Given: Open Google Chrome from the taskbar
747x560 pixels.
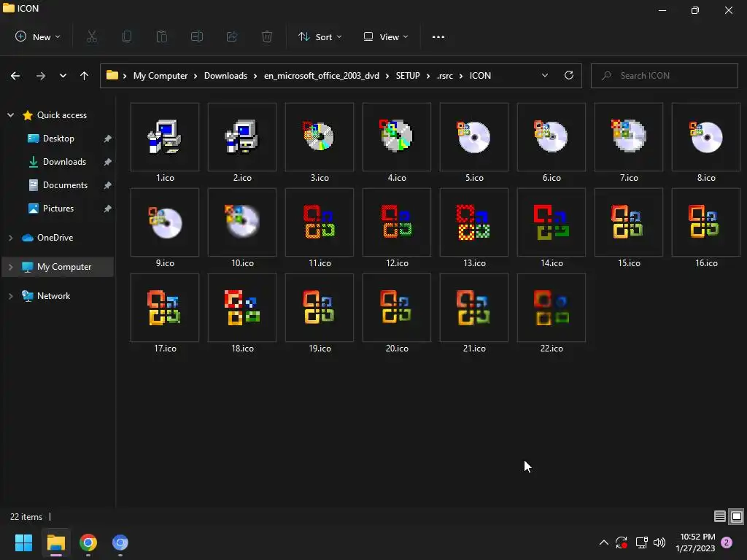Looking at the screenshot, I should coord(88,542).
